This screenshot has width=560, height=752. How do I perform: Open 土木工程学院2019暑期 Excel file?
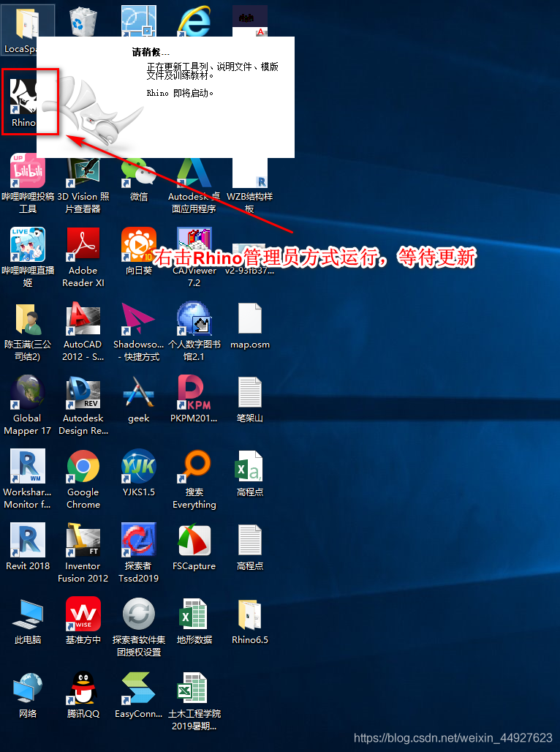tap(194, 700)
